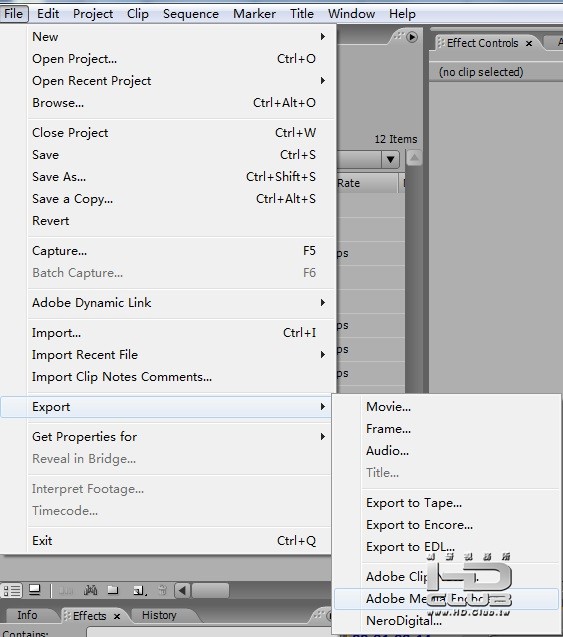Choose Movie from Export submenu
This screenshot has width=563, height=637.
(x=388, y=407)
